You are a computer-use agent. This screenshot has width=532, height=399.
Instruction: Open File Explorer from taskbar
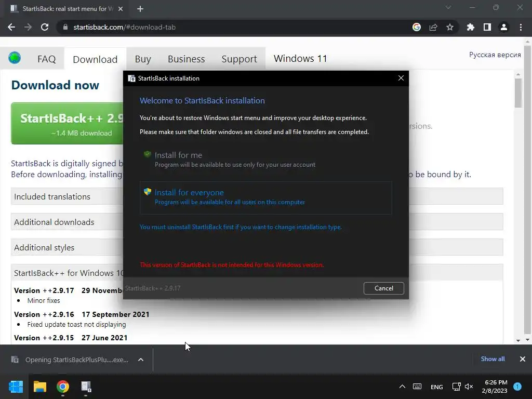pyautogui.click(x=39, y=387)
